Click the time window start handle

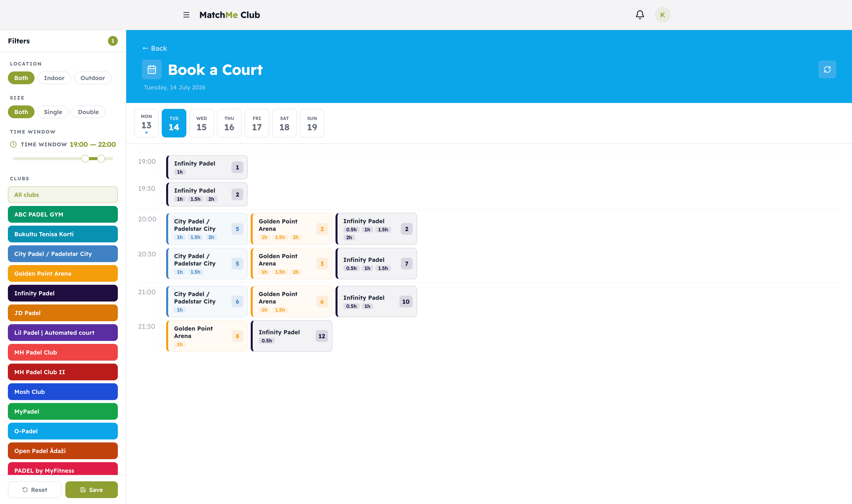pyautogui.click(x=85, y=159)
